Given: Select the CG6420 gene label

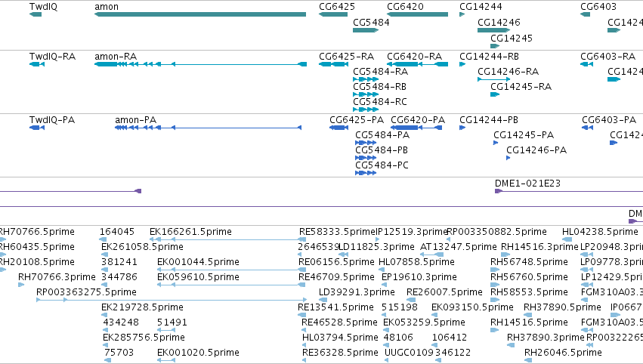Looking at the screenshot, I should (x=405, y=7).
